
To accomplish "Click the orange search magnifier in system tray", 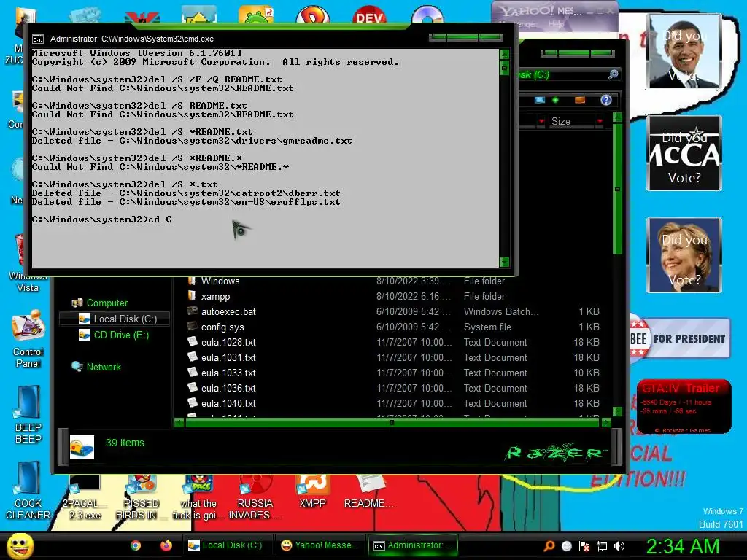I will pos(549,545).
